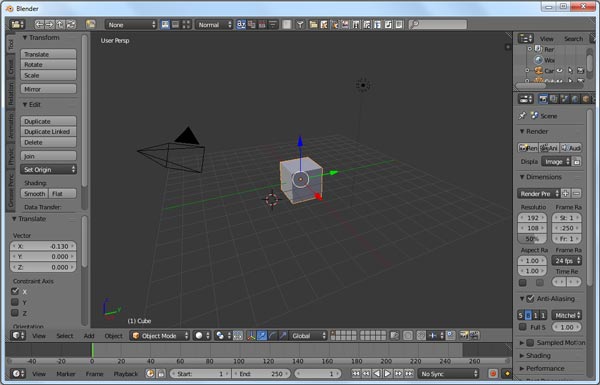Screen dimensions: 600x385
Task: Switch file browser to thumbnail display
Action: click(186, 24)
